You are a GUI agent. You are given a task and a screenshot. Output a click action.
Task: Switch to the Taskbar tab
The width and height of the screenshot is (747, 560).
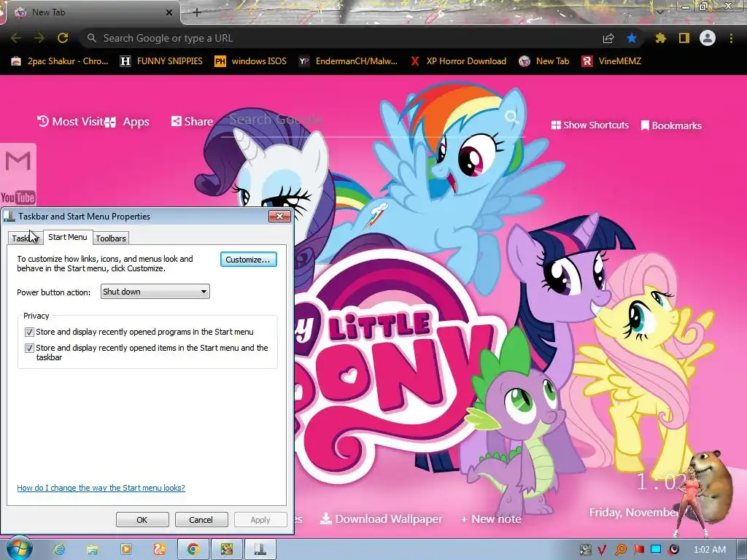[25, 238]
